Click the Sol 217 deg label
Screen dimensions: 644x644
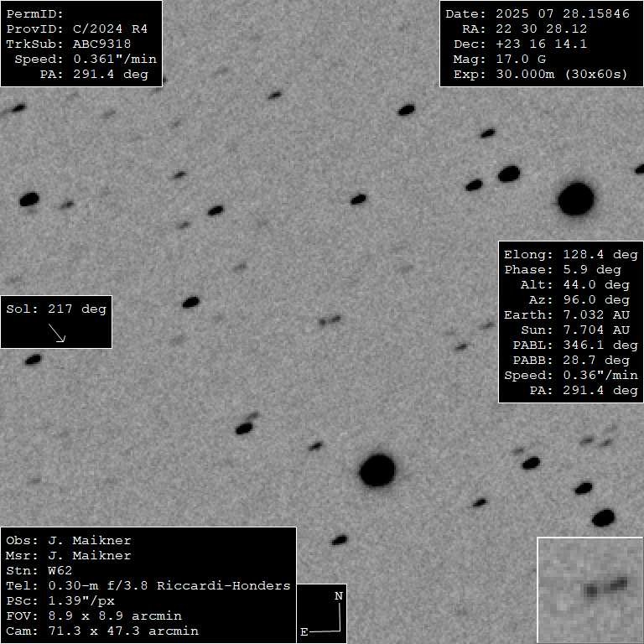click(56, 309)
